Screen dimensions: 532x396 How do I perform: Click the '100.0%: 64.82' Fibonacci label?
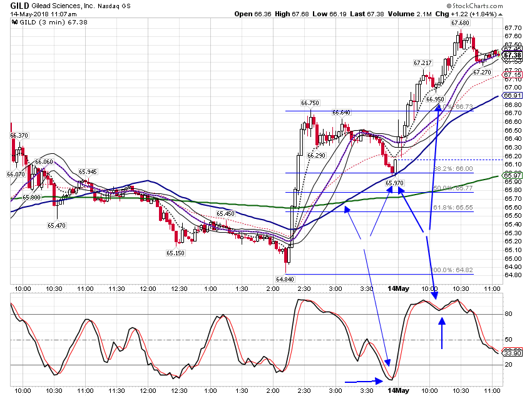click(x=452, y=270)
